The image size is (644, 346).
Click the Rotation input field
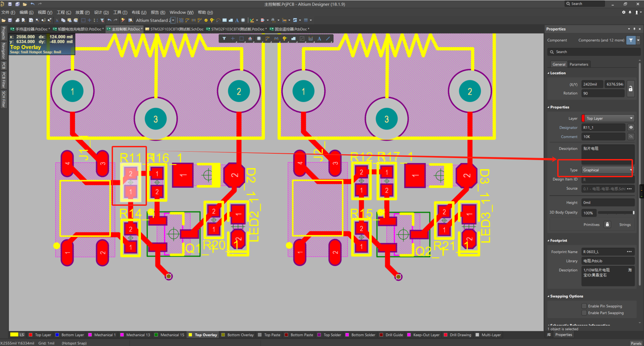pyautogui.click(x=603, y=93)
